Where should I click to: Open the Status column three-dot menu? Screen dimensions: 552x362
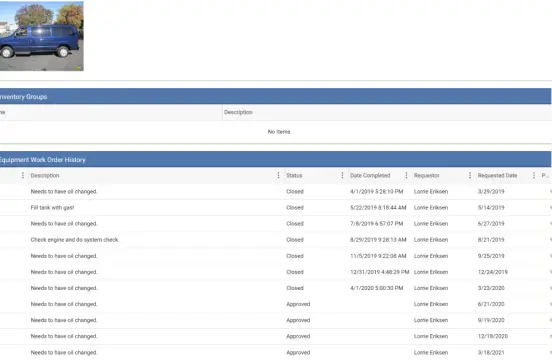pos(342,175)
